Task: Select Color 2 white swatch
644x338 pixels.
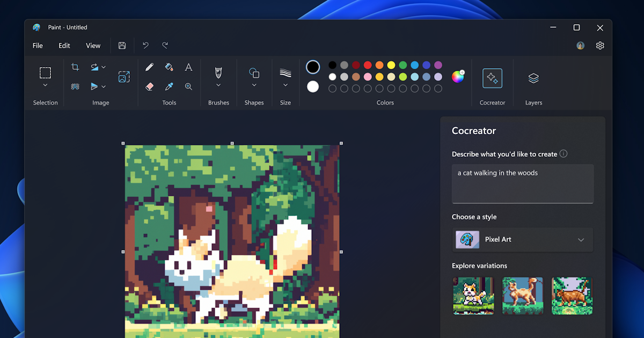Action: pos(313,86)
